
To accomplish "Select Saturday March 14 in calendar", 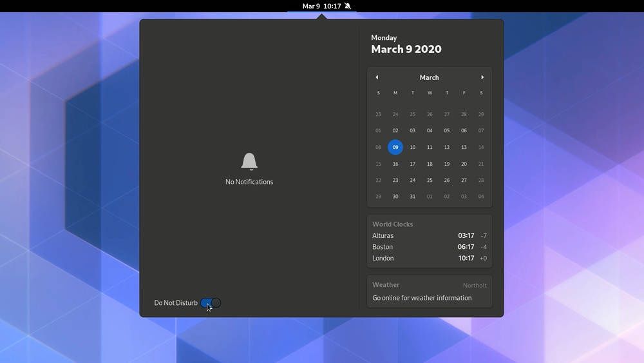I will 481,147.
